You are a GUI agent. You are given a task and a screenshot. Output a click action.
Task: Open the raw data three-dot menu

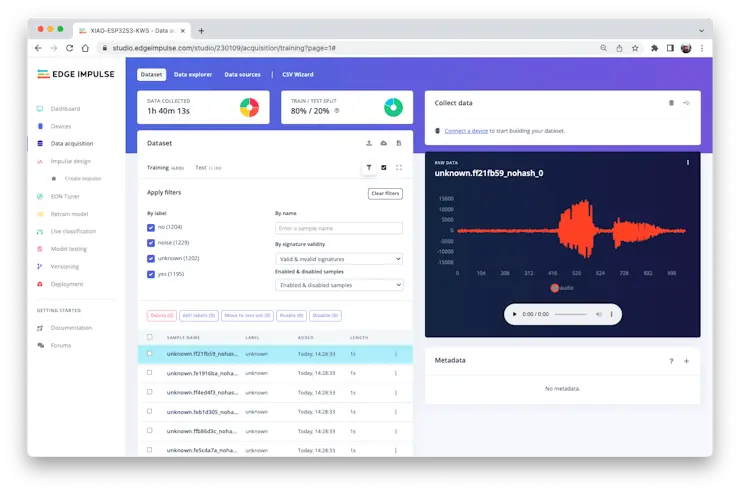point(687,162)
